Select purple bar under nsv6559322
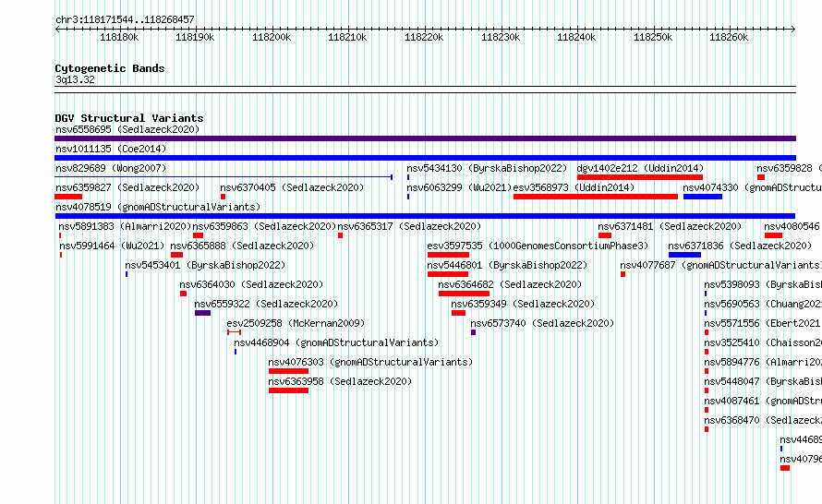Image resolution: width=822 pixels, height=504 pixels. 203,313
